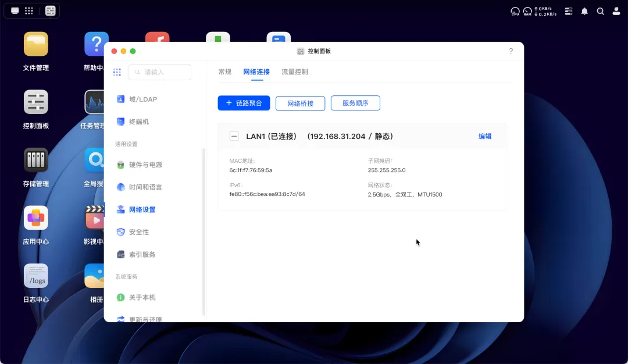
Task: Click the subnet mask 255.255.255.0
Action: coord(387,170)
